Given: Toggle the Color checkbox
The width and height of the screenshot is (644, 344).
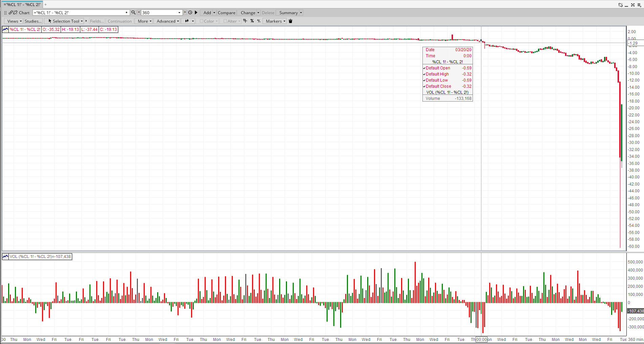Looking at the screenshot, I should coord(202,21).
